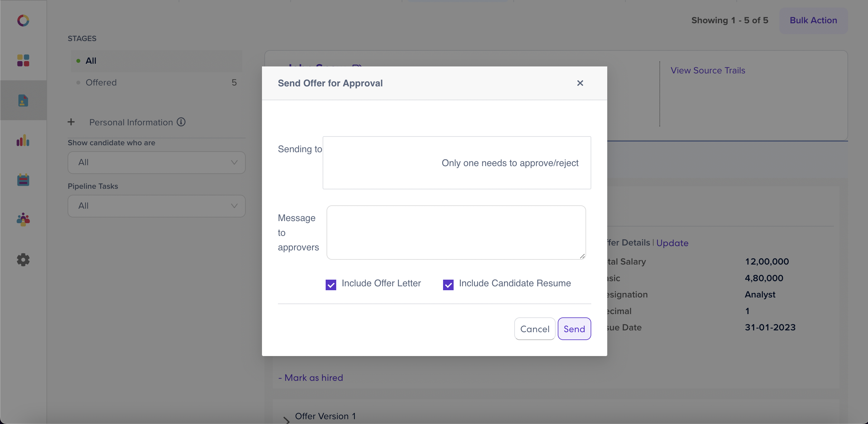Click the Cancel button
Image resolution: width=868 pixels, height=424 pixels.
[535, 329]
